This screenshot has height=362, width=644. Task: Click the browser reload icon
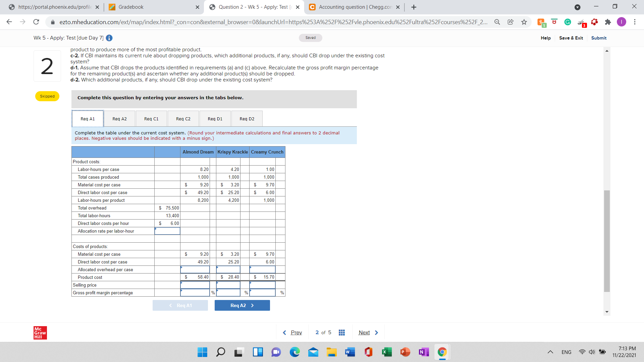[36, 22]
